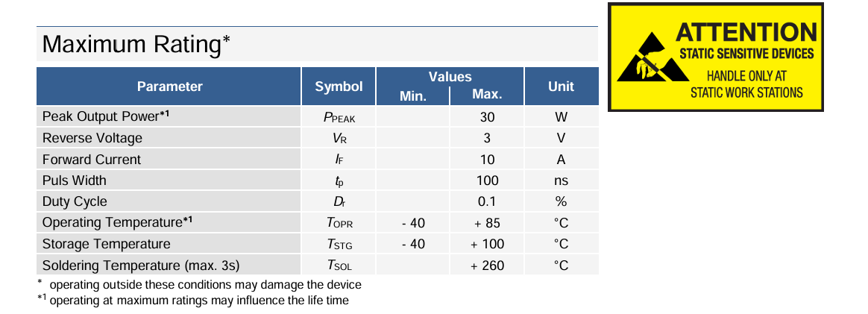Select the Forward Current max value 10

click(x=487, y=160)
